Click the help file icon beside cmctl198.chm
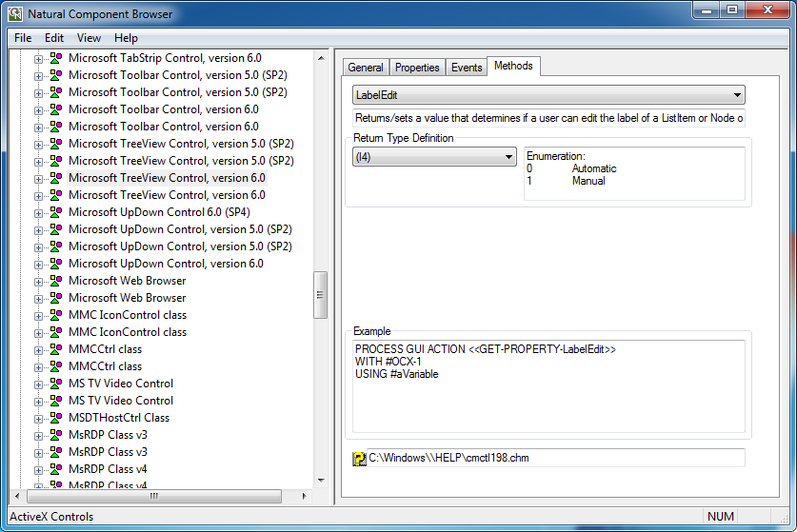Screen dimensions: 797x532 (x=359, y=459)
